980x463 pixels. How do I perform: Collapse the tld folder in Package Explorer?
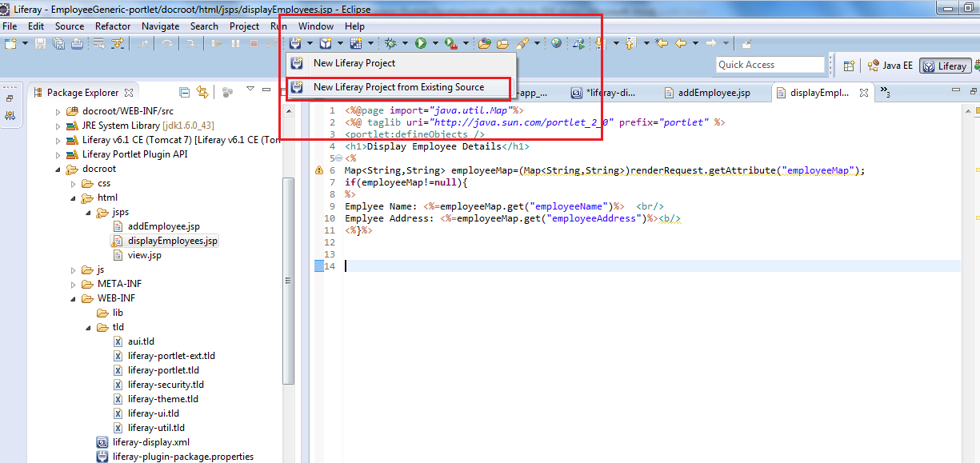(88, 327)
